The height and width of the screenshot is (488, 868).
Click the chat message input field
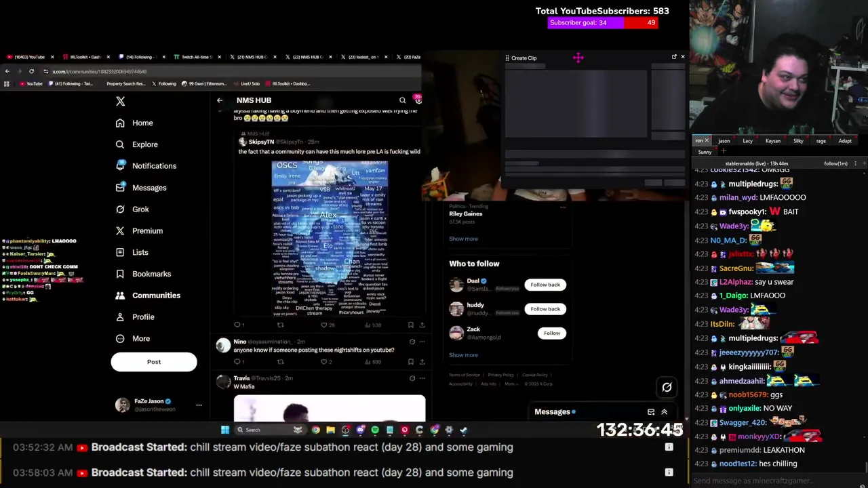(x=778, y=481)
